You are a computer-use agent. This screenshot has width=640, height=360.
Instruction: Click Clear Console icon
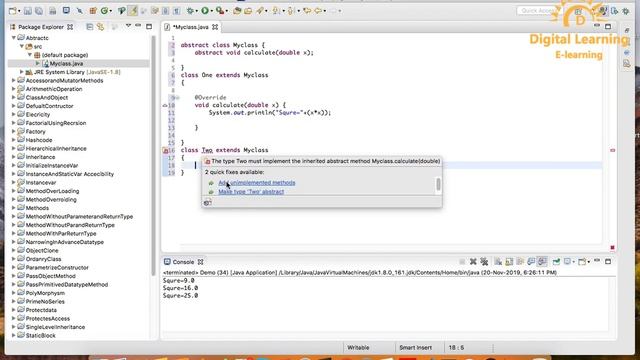pyautogui.click(x=498, y=262)
